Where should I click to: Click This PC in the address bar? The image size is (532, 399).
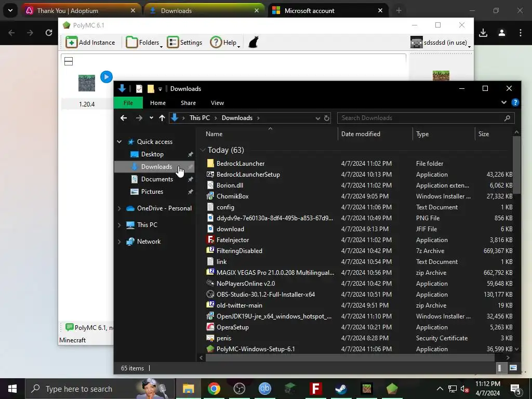(x=199, y=118)
